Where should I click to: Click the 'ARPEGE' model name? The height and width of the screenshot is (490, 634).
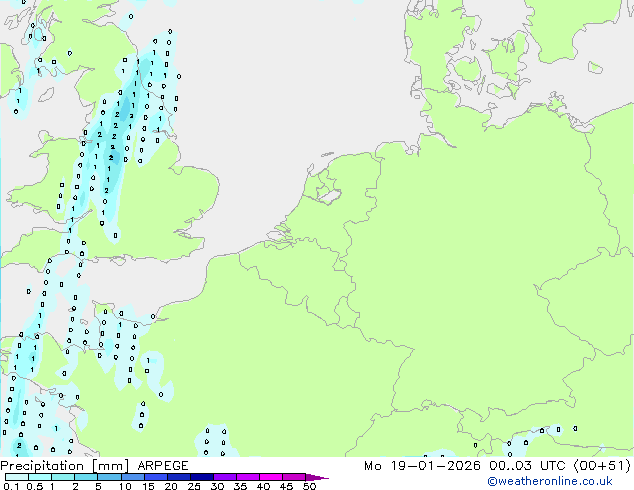pos(163,466)
